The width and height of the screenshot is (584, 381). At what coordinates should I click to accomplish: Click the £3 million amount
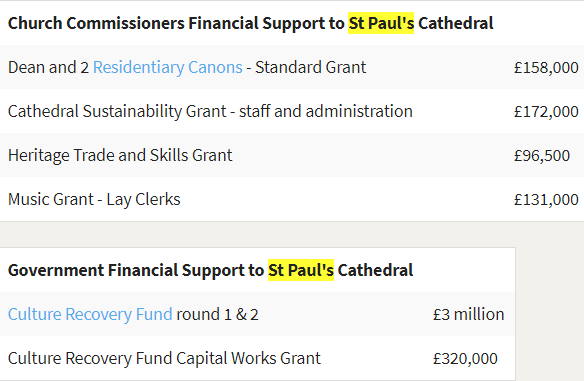pos(469,314)
